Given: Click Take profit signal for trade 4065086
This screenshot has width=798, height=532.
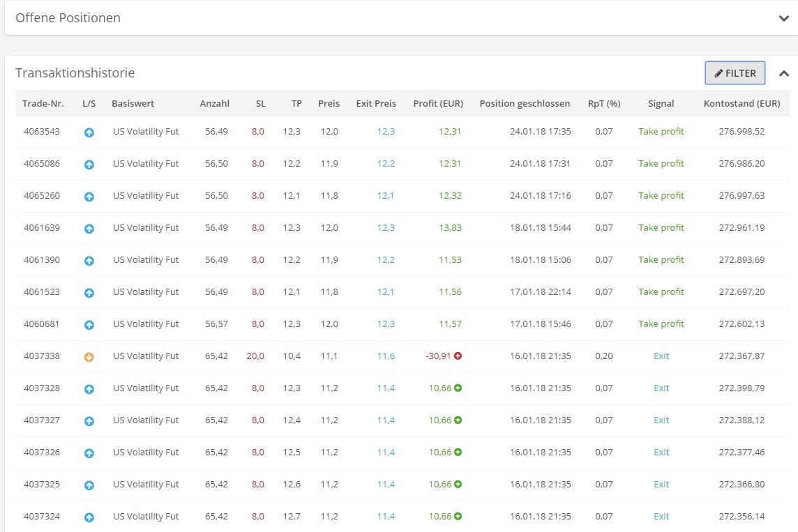Looking at the screenshot, I should (661, 164).
